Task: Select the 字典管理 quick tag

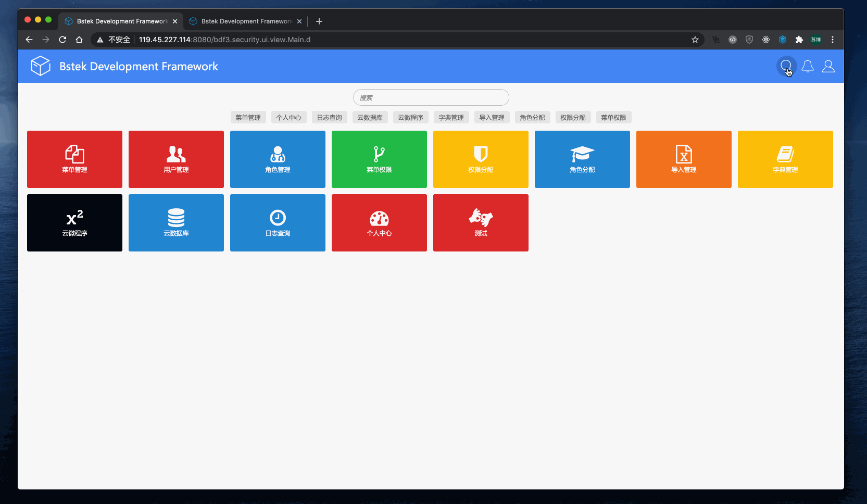Action: (451, 118)
